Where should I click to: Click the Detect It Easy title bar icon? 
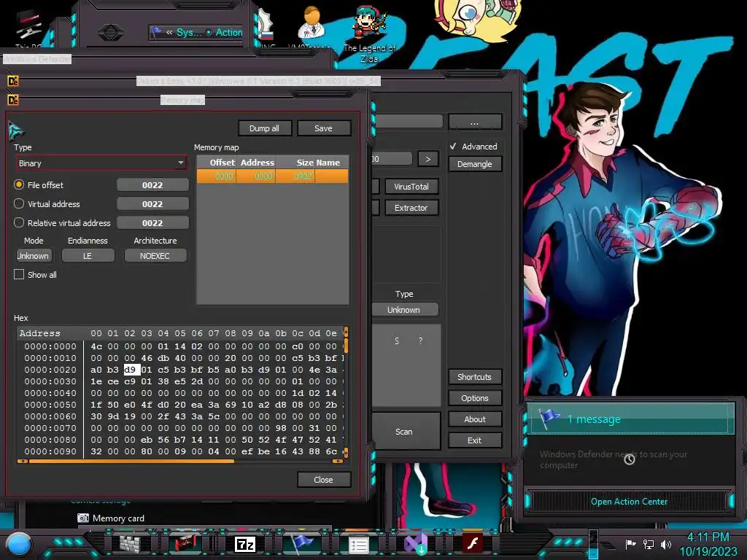13,81
